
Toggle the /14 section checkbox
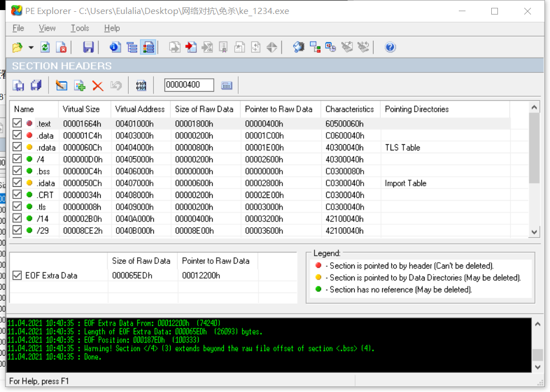(x=17, y=219)
